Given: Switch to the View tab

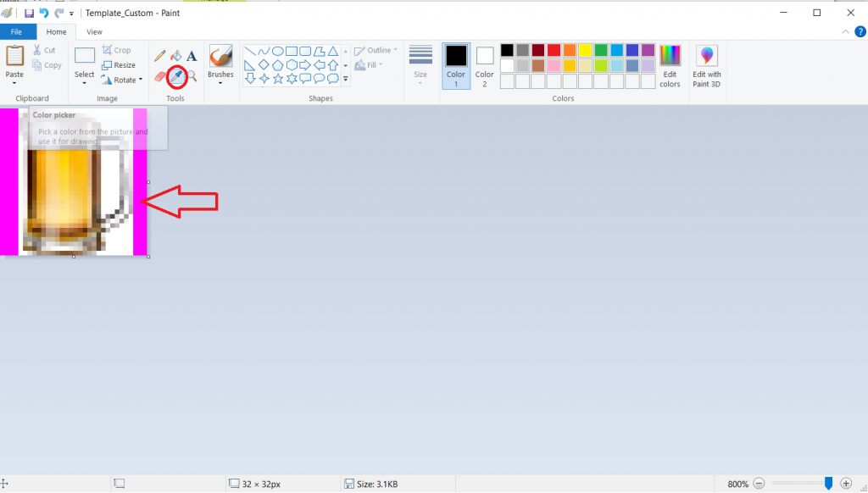Looking at the screenshot, I should coord(95,31).
